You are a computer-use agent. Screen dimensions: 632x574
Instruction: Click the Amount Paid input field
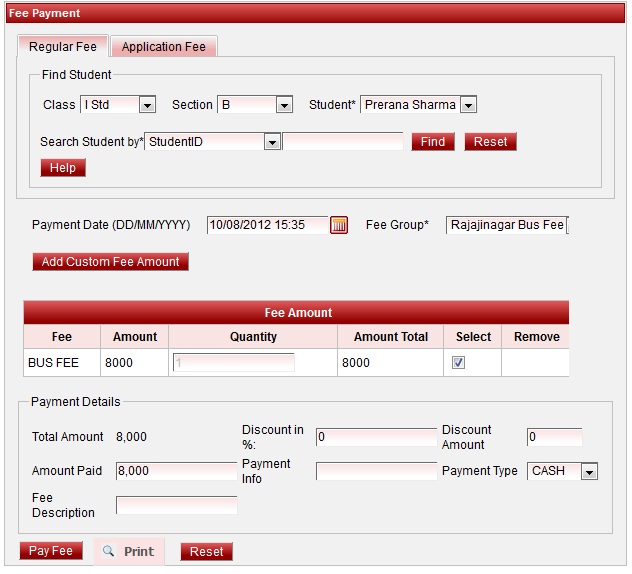pos(176,471)
